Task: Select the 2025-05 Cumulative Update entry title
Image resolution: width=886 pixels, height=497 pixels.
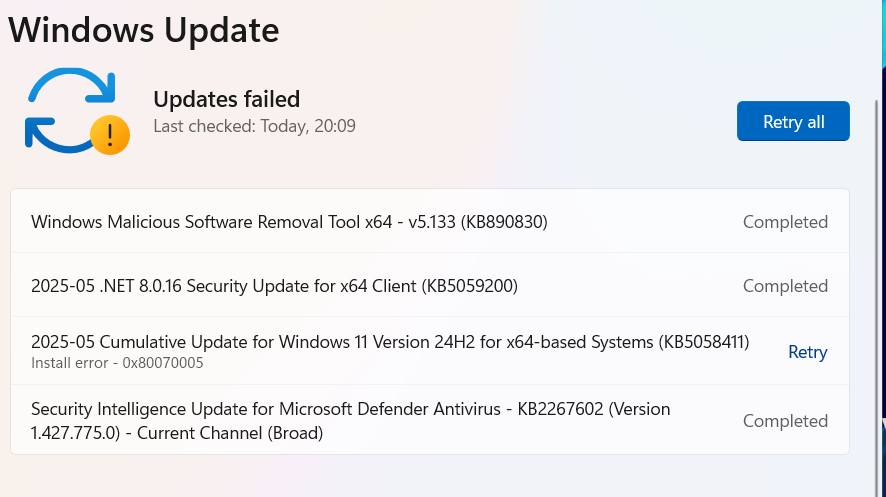Action: [390, 342]
